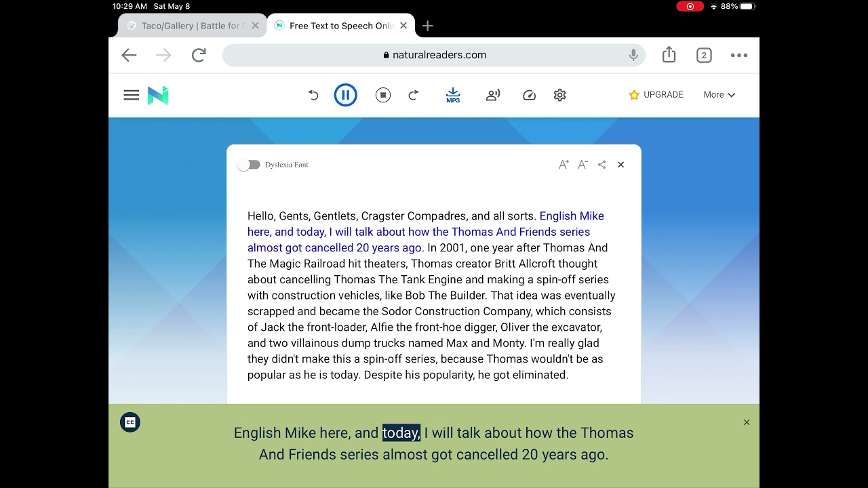Screen dimensions: 868x488
Task: Skip forward to next sentence
Action: [414, 95]
